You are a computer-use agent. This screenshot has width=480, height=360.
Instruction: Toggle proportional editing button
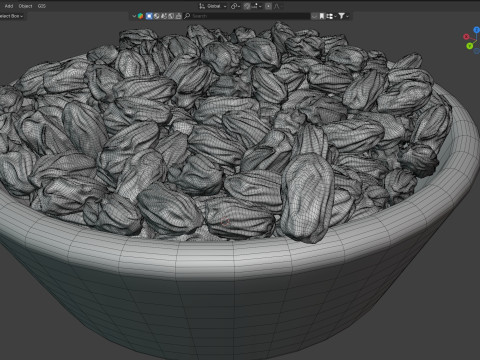[x=268, y=6]
